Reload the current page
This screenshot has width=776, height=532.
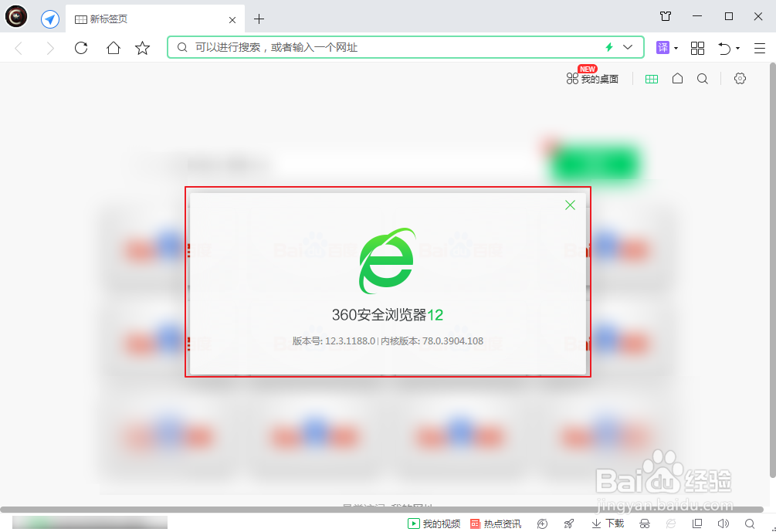81,48
